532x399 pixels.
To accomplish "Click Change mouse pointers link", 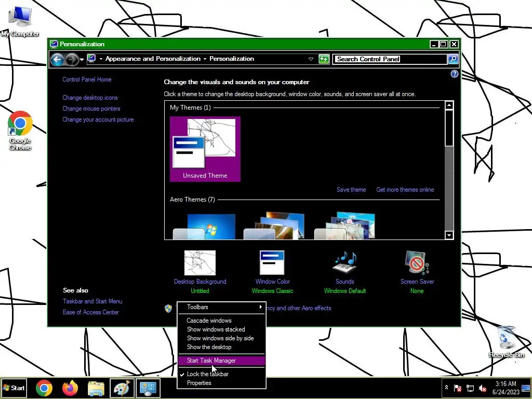I will pos(91,109).
